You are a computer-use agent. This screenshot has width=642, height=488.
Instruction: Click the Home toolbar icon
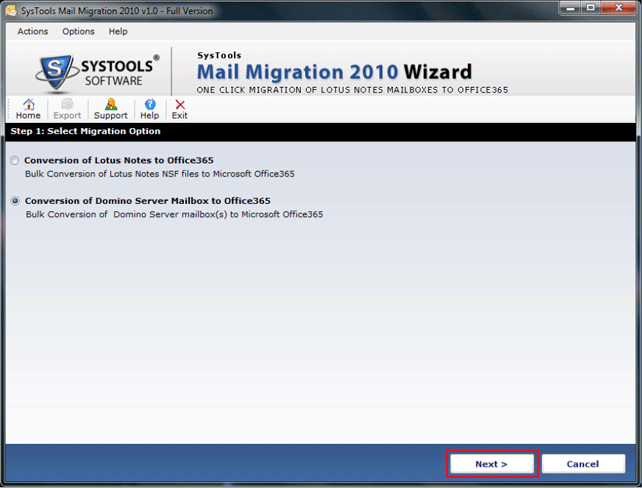point(28,109)
